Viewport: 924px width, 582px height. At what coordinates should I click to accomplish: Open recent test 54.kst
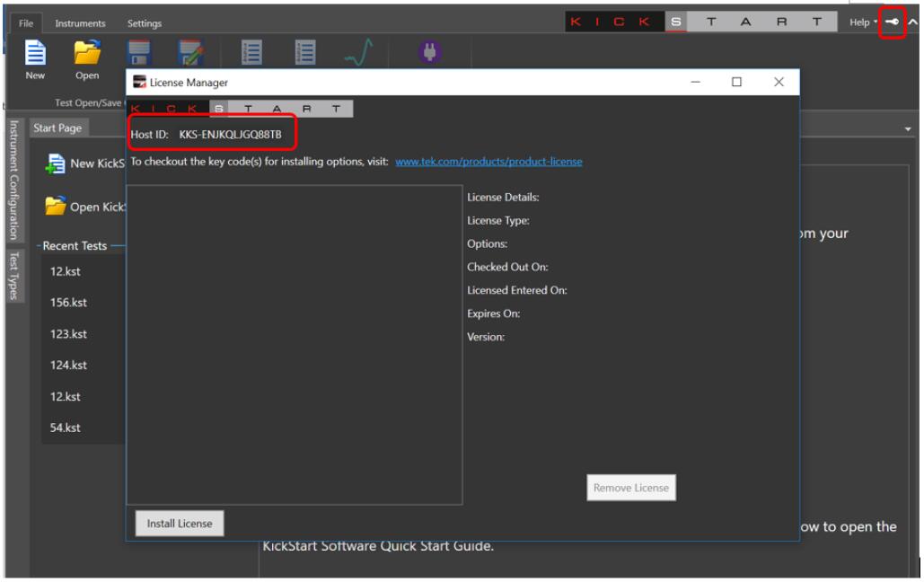65,428
